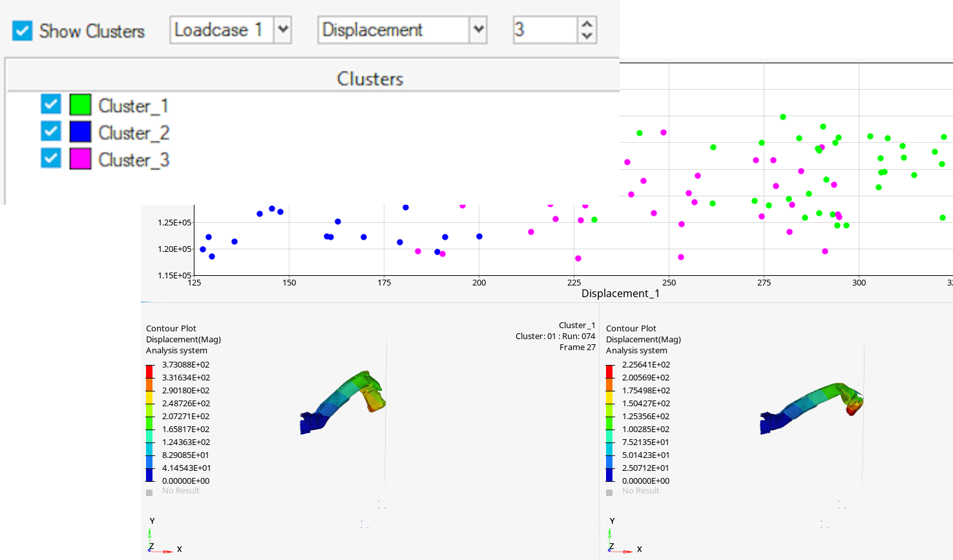Click the blue Cluster_2 color swatch
The height and width of the screenshot is (560, 953).
coord(80,132)
